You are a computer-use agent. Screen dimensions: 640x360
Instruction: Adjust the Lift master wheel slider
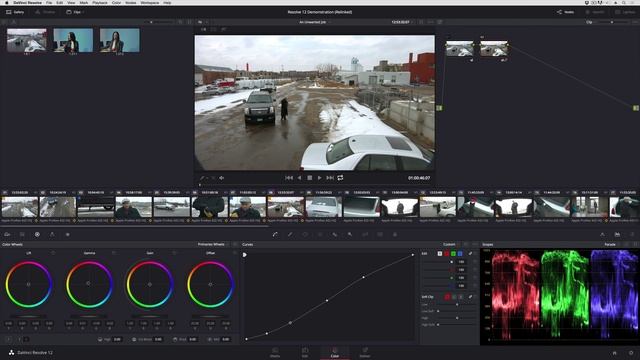(x=29, y=316)
